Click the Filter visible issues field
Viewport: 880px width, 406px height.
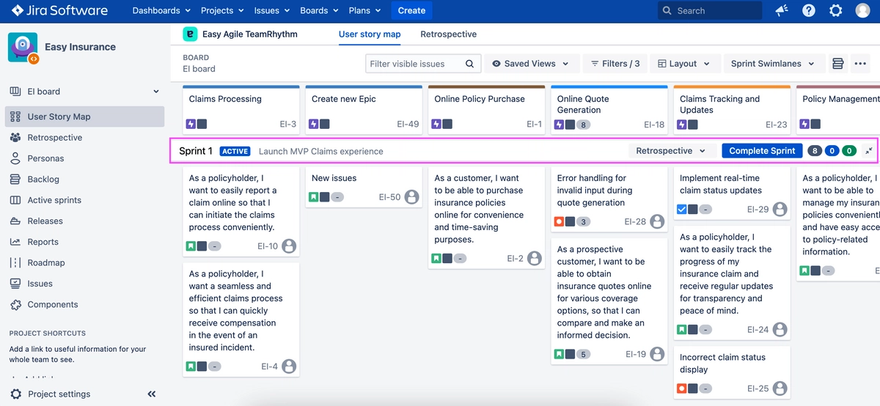click(423, 63)
